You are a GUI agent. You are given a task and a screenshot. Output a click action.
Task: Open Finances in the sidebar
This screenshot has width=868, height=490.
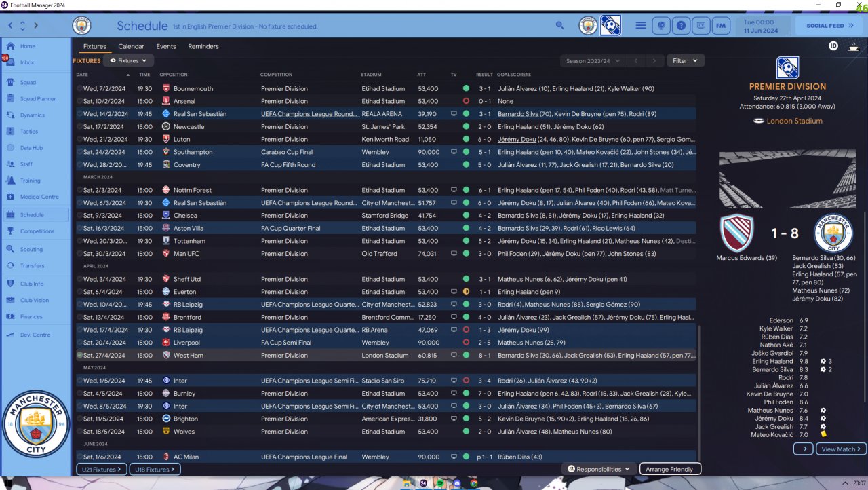(35, 316)
